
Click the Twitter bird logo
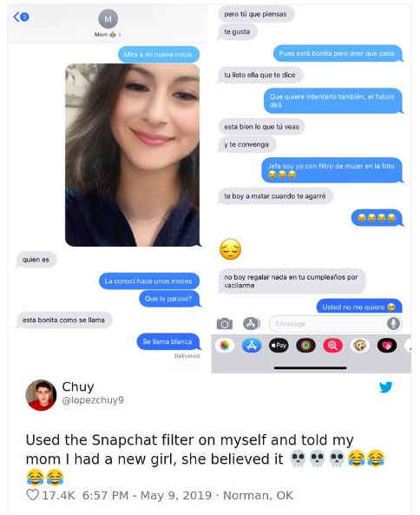click(386, 387)
